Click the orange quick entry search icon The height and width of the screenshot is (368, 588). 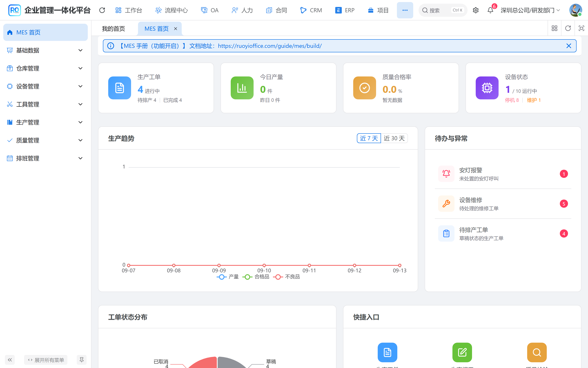click(537, 352)
